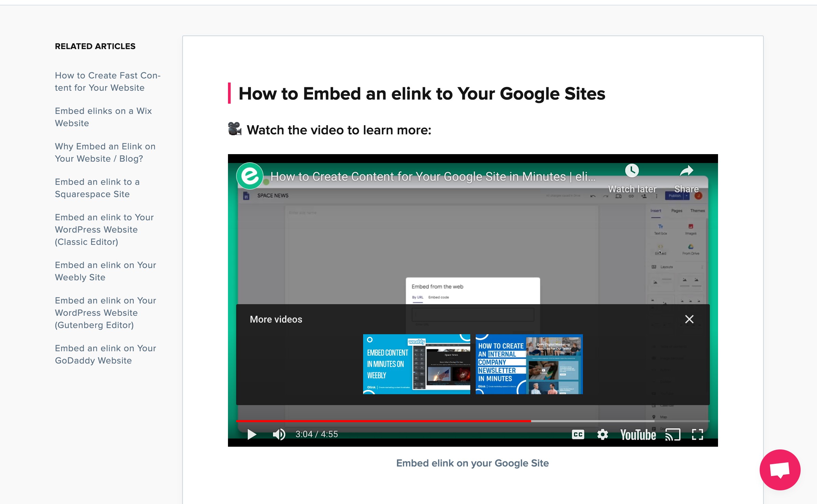This screenshot has height=504, width=817.
Task: Click the Embed elink on your Google Site caption
Action: (x=472, y=463)
